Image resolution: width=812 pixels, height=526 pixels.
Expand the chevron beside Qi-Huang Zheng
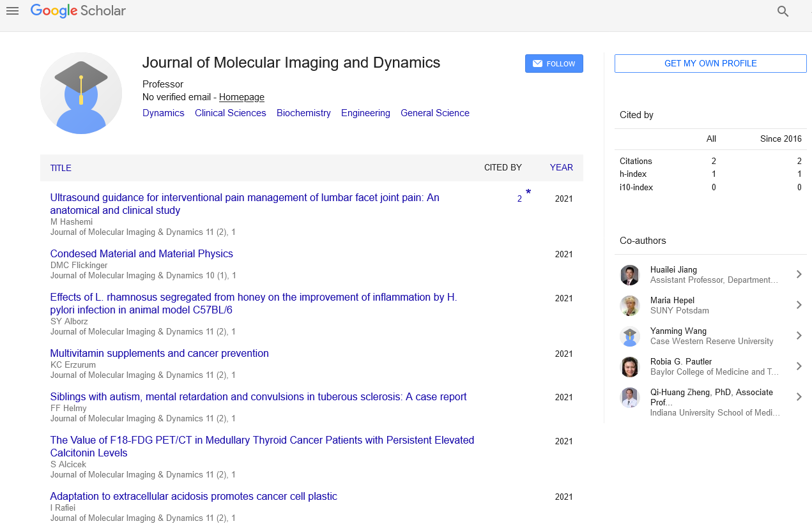[x=799, y=397]
